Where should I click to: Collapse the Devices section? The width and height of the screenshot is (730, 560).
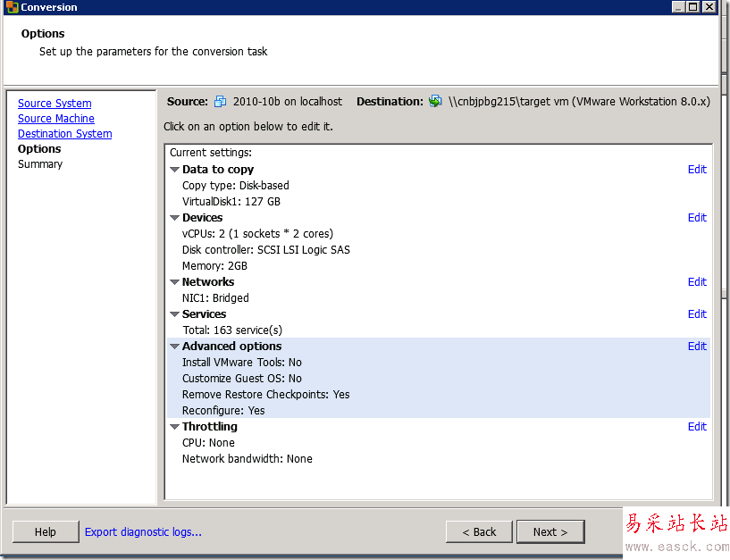tap(174, 218)
